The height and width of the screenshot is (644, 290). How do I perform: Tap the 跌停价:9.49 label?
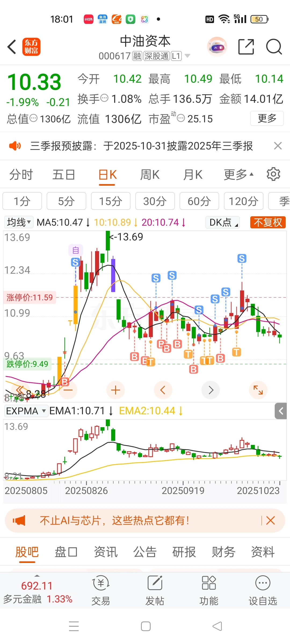click(27, 364)
